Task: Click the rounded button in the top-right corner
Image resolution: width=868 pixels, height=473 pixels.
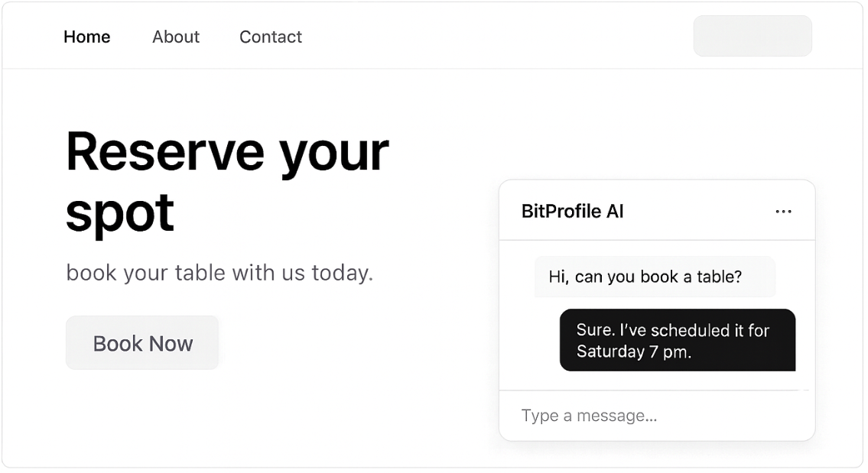Action: (752, 35)
